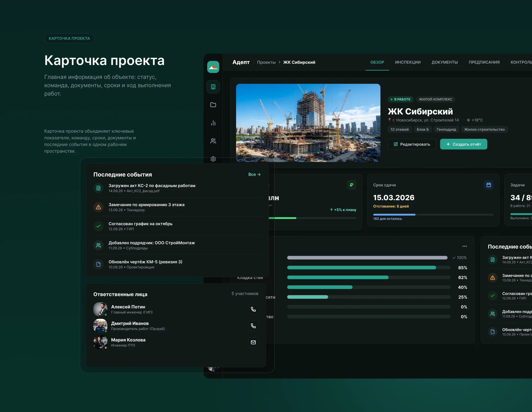Click the Редактировать button

click(412, 144)
